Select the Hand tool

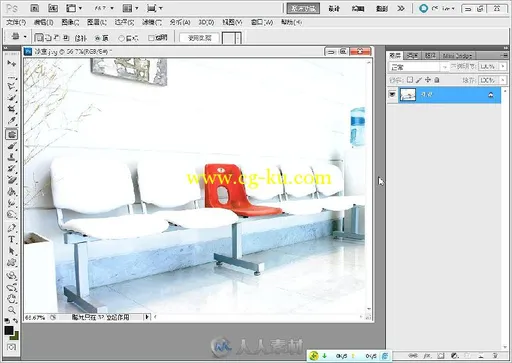tap(12, 298)
